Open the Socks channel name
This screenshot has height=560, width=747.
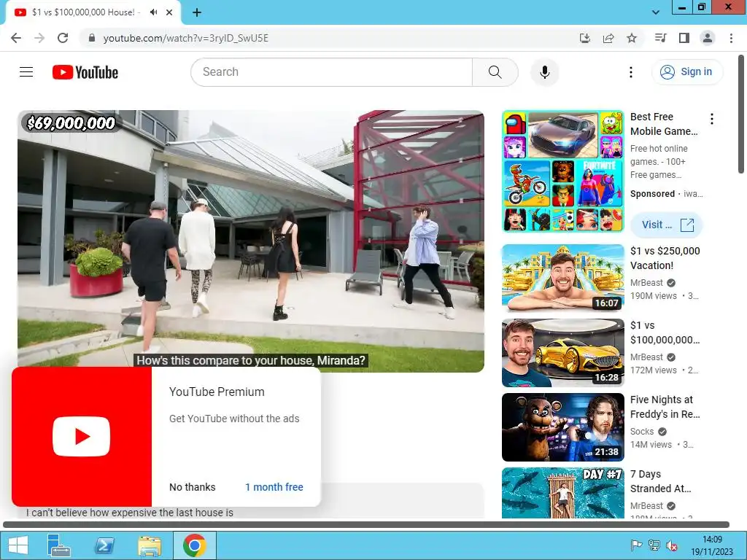(x=642, y=432)
